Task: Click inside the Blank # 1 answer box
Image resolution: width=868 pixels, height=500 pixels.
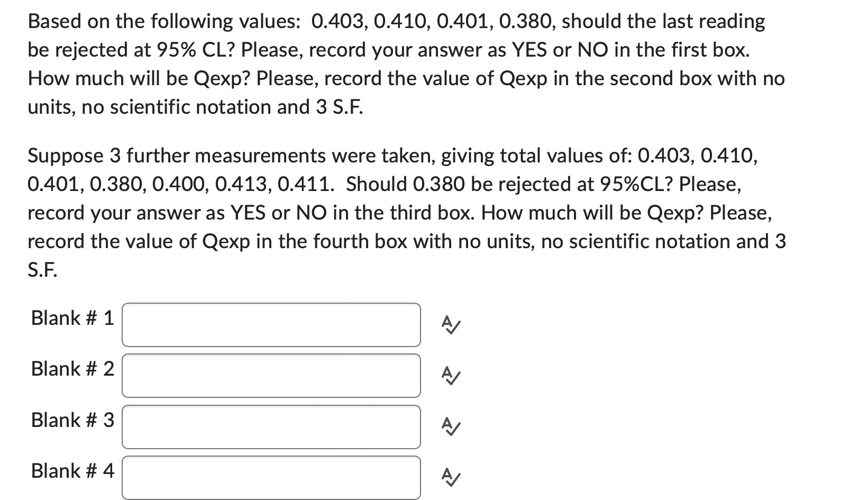Action: (x=270, y=324)
